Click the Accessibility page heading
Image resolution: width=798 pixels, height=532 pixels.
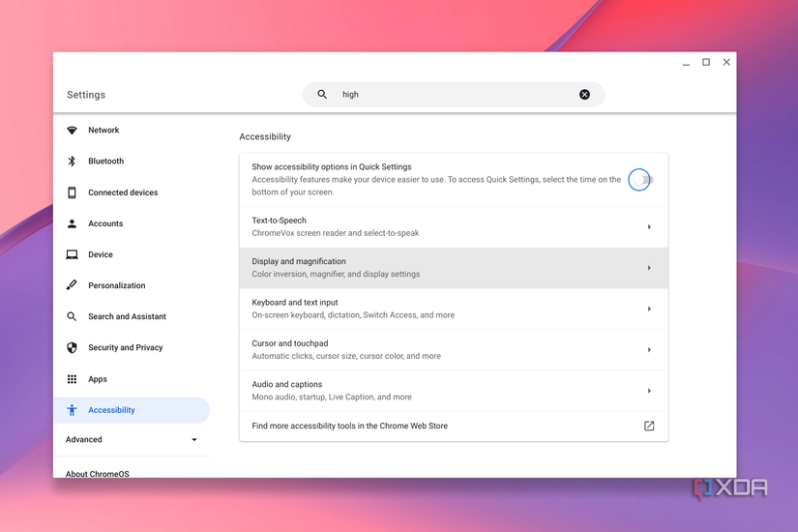point(265,136)
